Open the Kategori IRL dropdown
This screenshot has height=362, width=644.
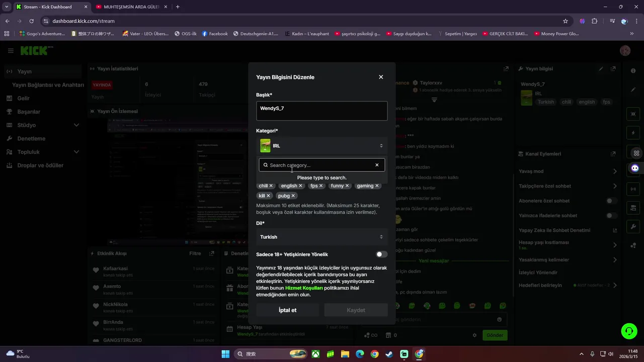(321, 146)
